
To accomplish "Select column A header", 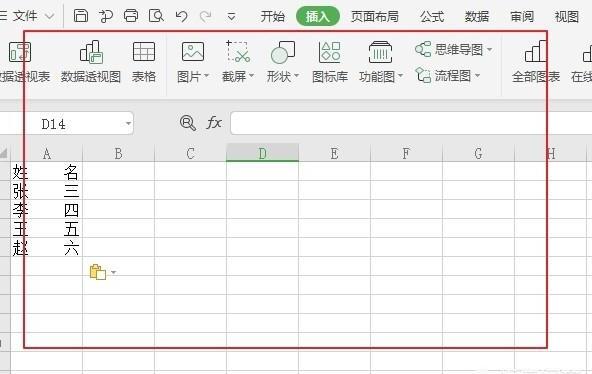I will tap(46, 154).
